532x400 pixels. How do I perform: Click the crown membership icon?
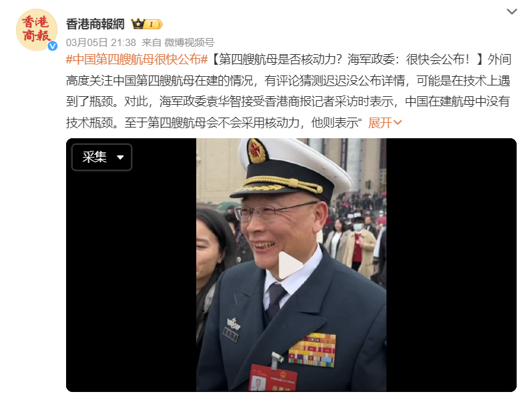click(138, 24)
